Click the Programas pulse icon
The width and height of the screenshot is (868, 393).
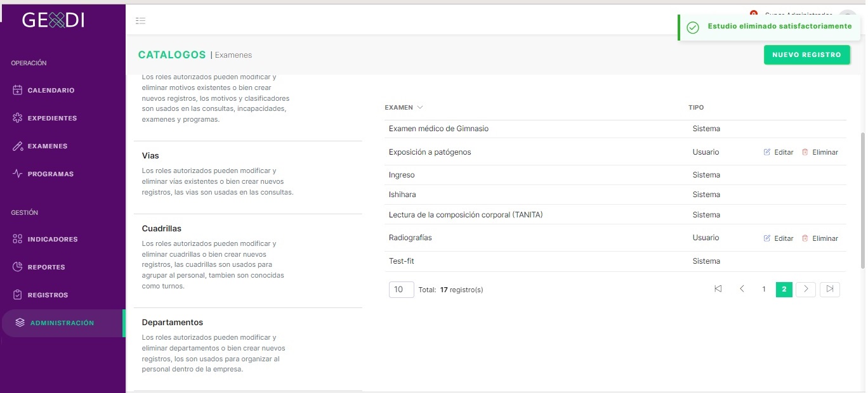(18, 174)
